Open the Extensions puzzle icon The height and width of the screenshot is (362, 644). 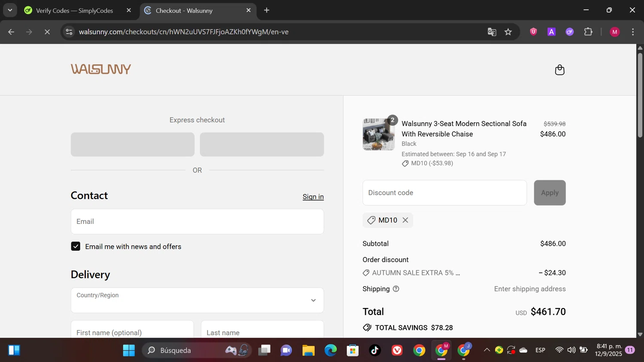588,32
